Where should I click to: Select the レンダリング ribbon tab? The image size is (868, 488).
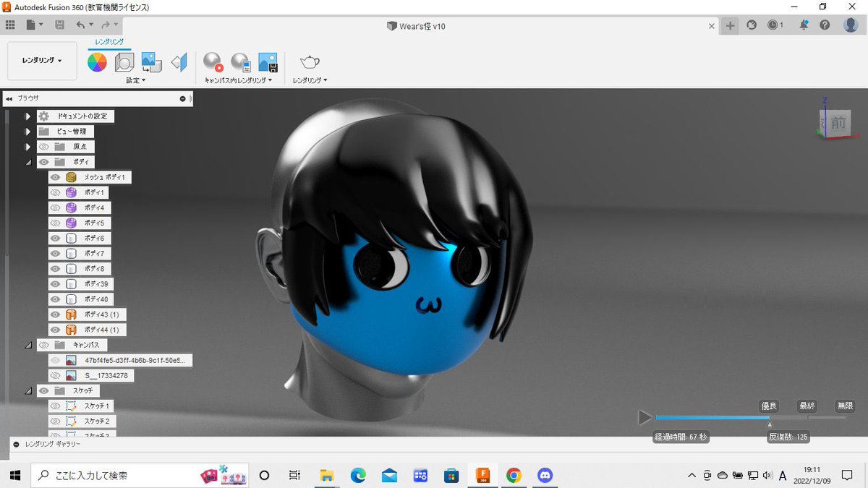click(x=109, y=43)
